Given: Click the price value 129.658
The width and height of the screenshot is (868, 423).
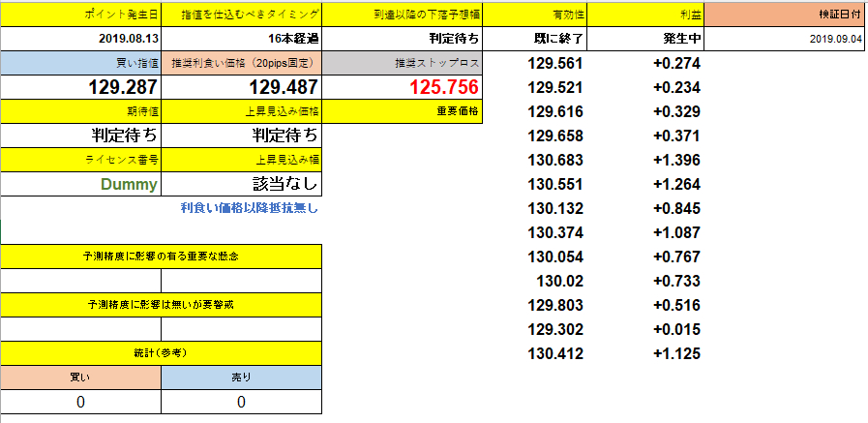Looking at the screenshot, I should pos(554,136).
